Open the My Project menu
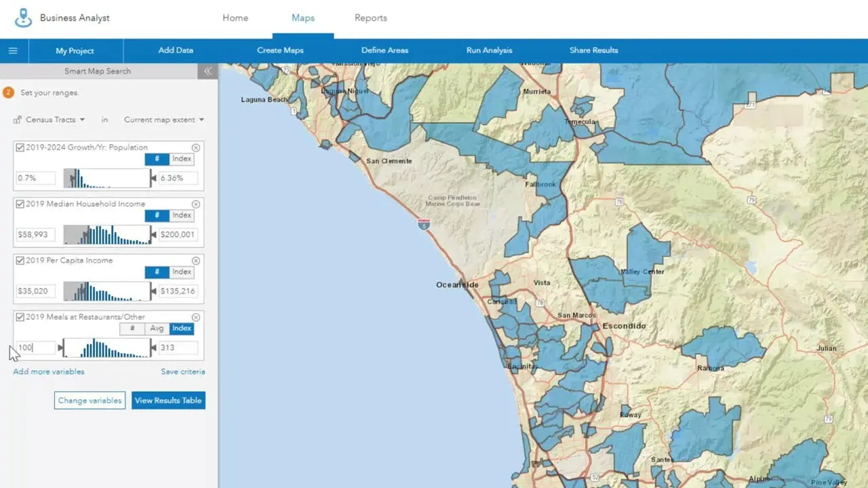Viewport: 868px width, 488px height. pos(75,51)
